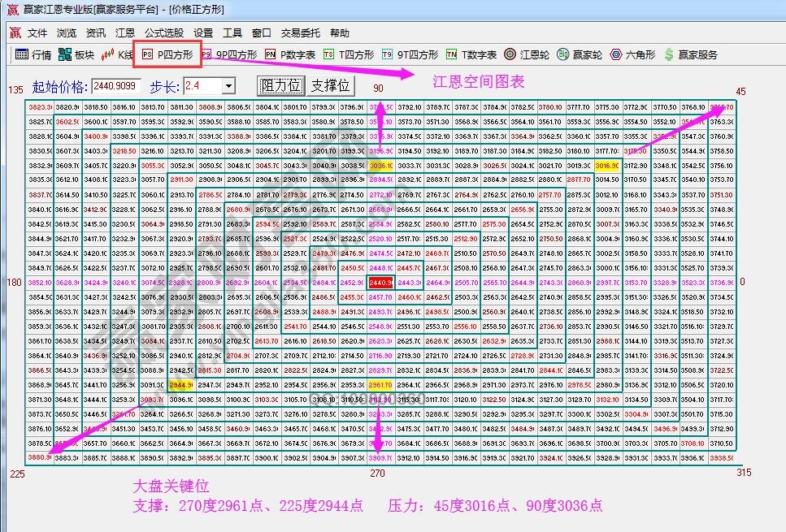Screen dimensions: 786x532
Task: Open the 板块 (sectors) panel icon
Action: pyautogui.click(x=77, y=55)
